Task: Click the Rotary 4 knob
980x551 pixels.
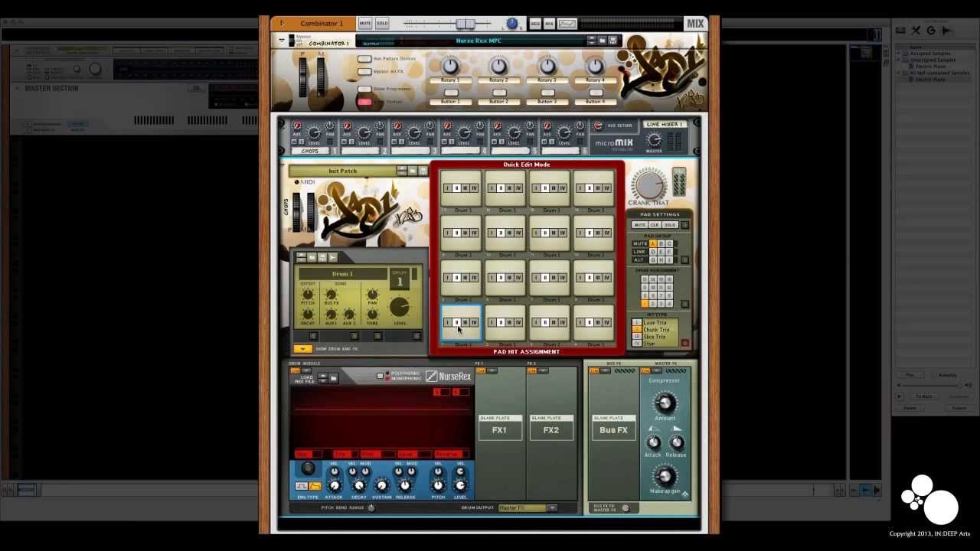Action: pyautogui.click(x=595, y=66)
